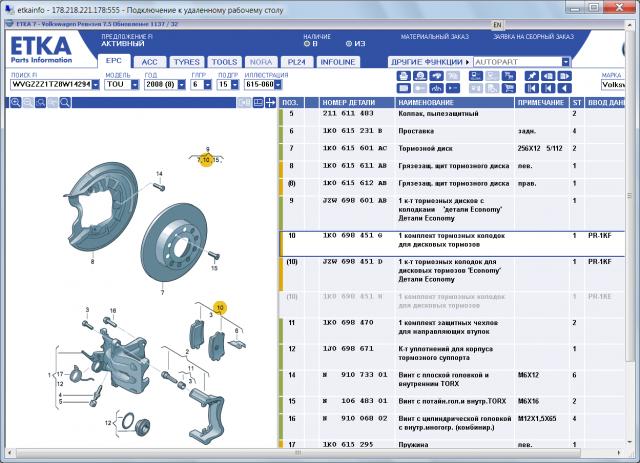This screenshot has height=463, width=640.
Task: Open the year 2008 (8) dropdown
Action: [x=182, y=85]
